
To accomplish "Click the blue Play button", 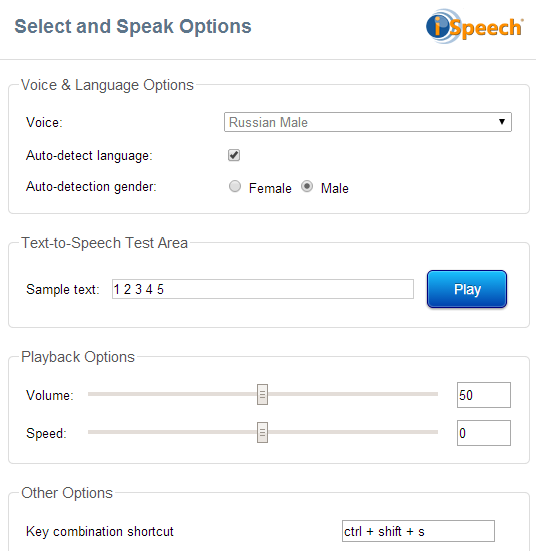I will pyautogui.click(x=467, y=289).
